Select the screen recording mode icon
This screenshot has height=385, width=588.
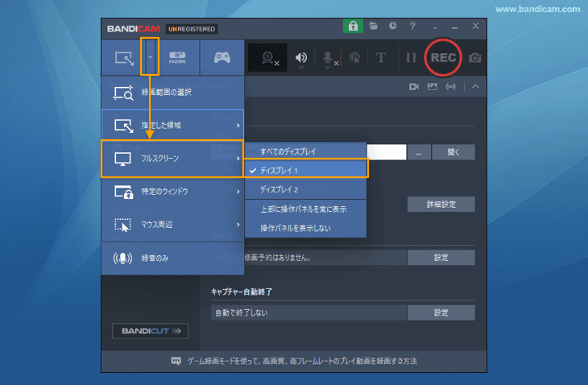click(125, 58)
